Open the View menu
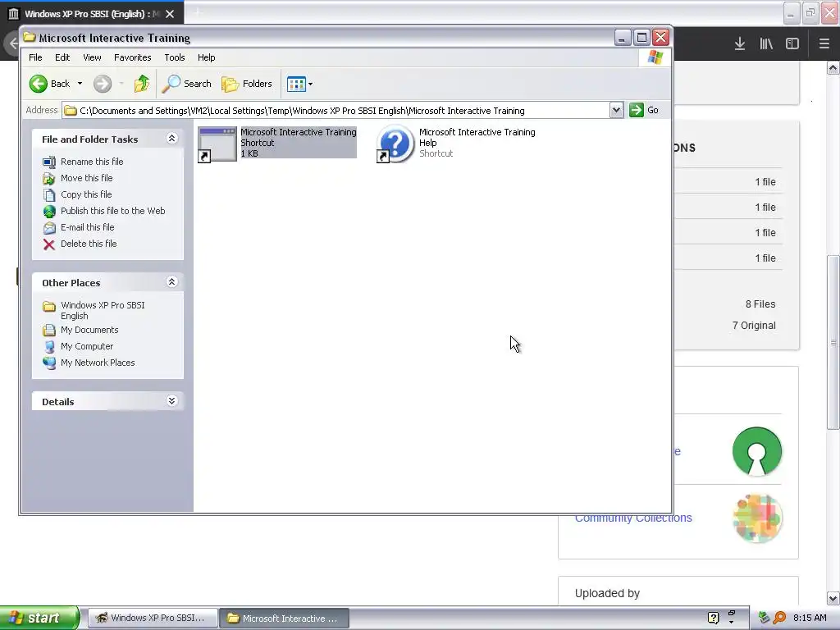This screenshot has width=840, height=630. click(92, 57)
